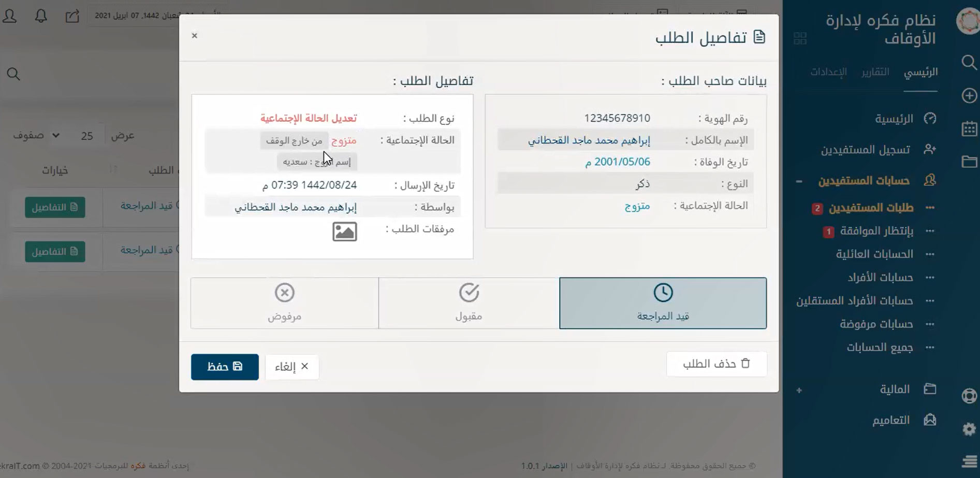Click the notification bell icon
The height and width of the screenshot is (478, 980).
pyautogui.click(x=41, y=16)
